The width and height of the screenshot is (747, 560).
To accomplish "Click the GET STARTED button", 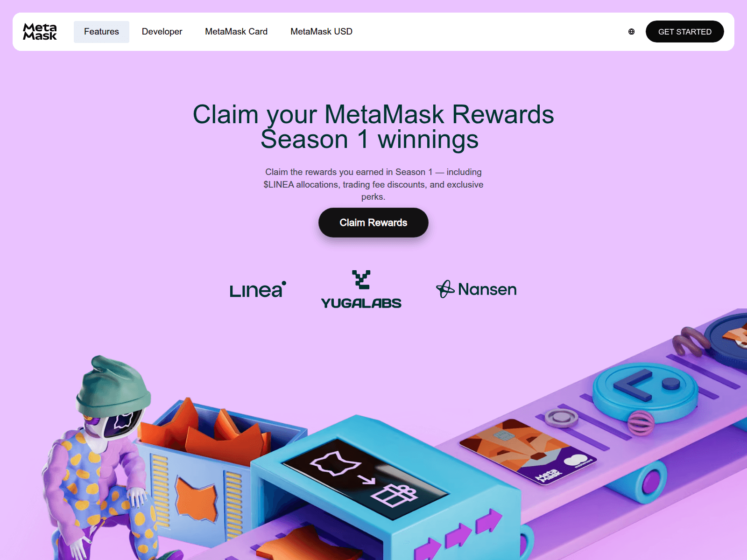I will pos(684,32).
